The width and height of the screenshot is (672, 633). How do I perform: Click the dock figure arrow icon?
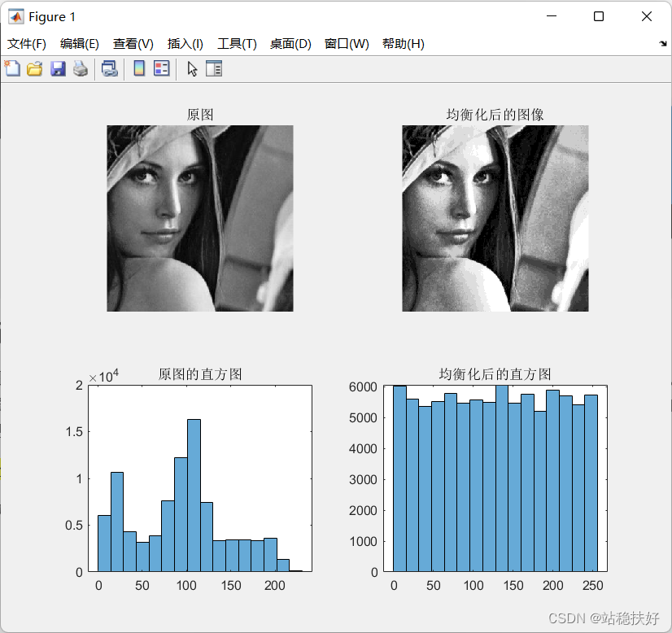click(x=663, y=43)
